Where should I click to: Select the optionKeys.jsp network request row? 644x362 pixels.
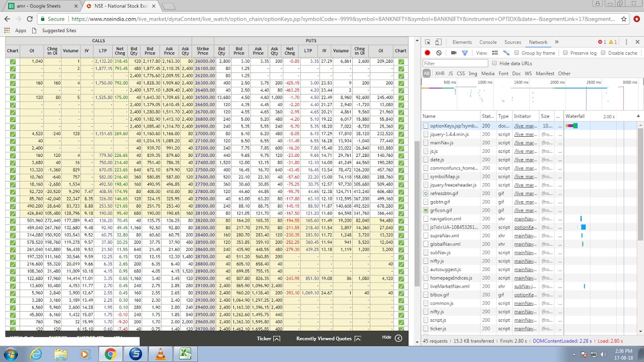tap(530, 126)
